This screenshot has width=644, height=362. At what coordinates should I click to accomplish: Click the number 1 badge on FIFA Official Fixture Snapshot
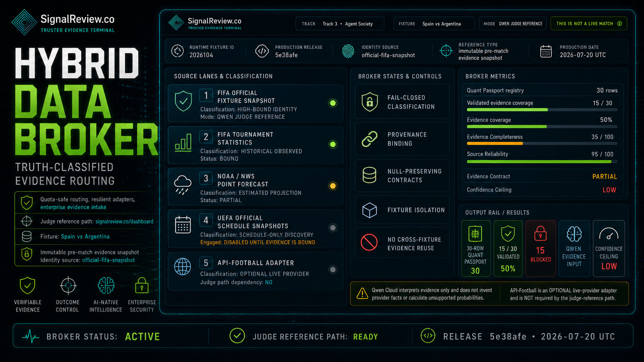tap(206, 95)
